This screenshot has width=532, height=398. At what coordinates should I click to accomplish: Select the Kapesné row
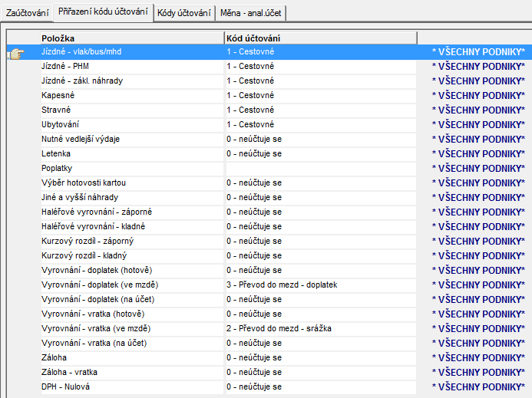[131, 96]
